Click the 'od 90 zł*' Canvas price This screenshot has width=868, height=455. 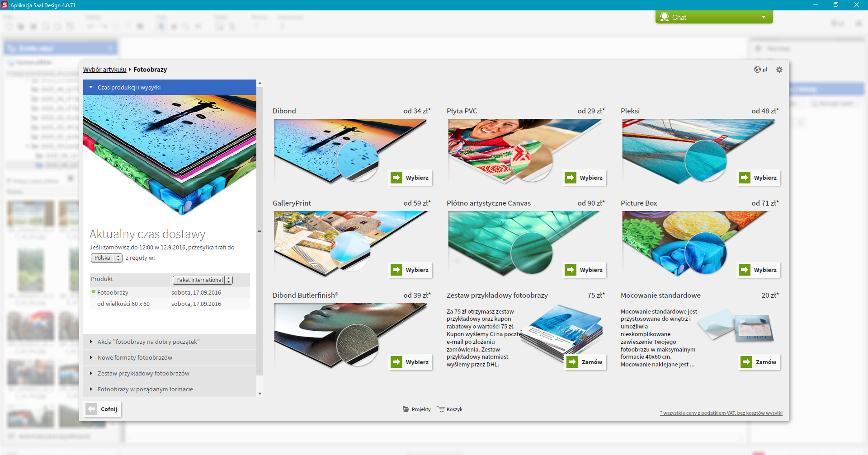point(591,203)
